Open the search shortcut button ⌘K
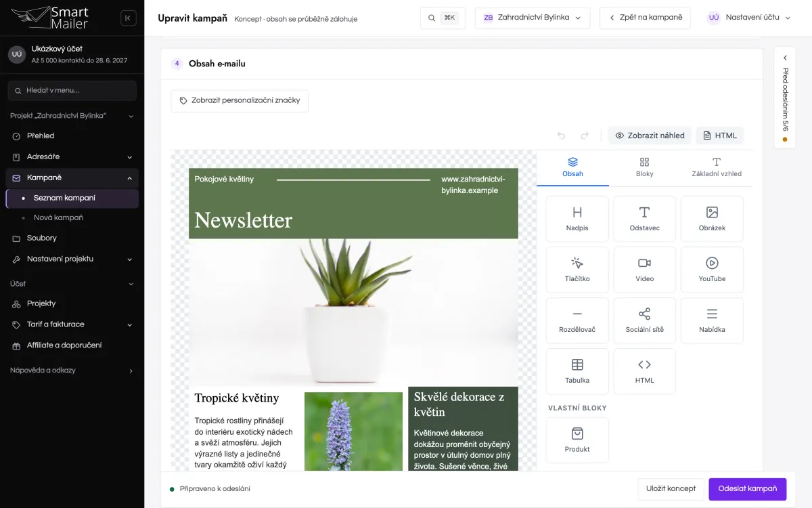Screen dimensions: 812x508 443,18
